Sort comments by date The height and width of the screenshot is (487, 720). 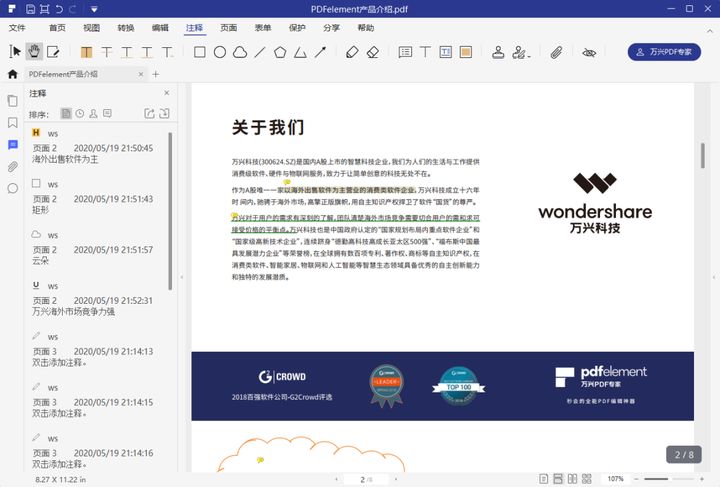(x=80, y=113)
